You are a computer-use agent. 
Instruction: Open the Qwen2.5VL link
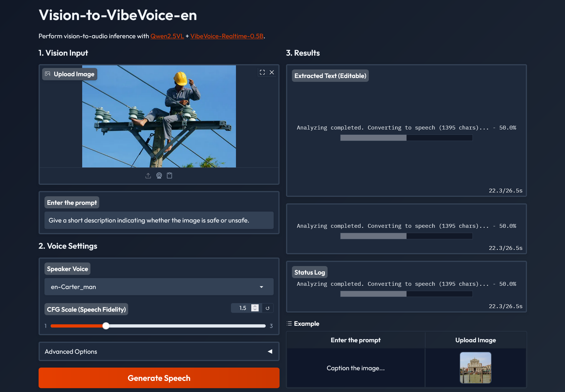point(167,36)
